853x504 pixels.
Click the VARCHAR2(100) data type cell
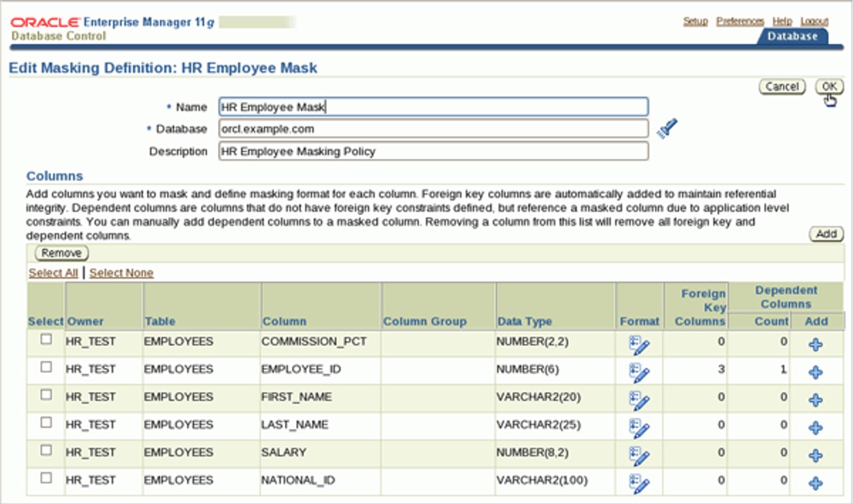[542, 480]
